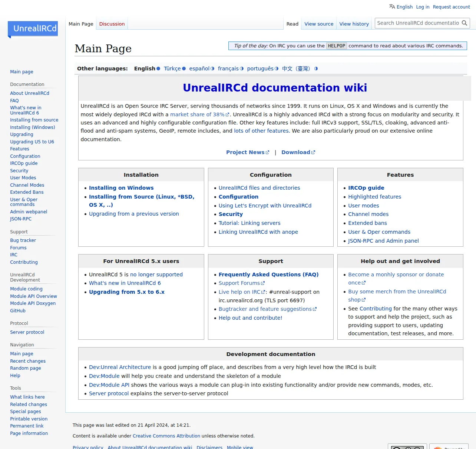Open lots of other features link
Image resolution: width=476 pixels, height=449 pixels.
(x=261, y=131)
